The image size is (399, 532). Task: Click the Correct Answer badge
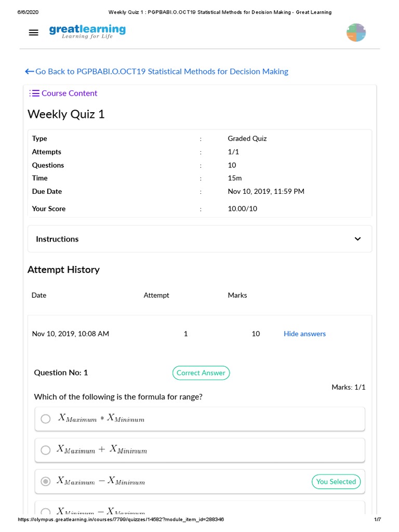(x=201, y=373)
